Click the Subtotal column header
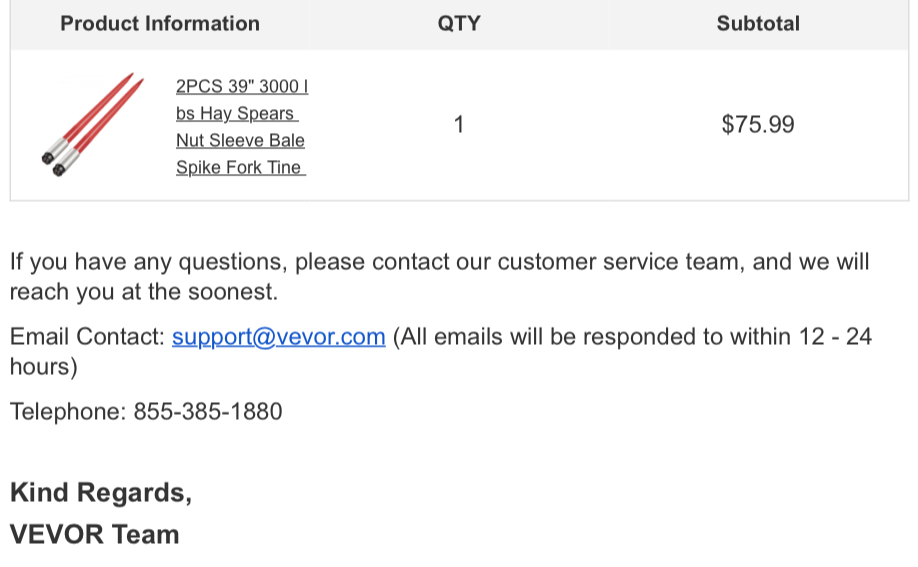 758,23
